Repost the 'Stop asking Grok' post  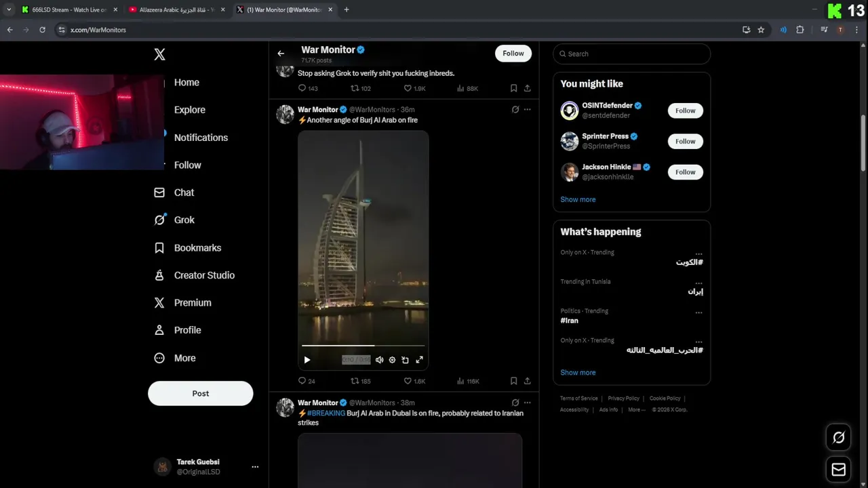pyautogui.click(x=360, y=88)
